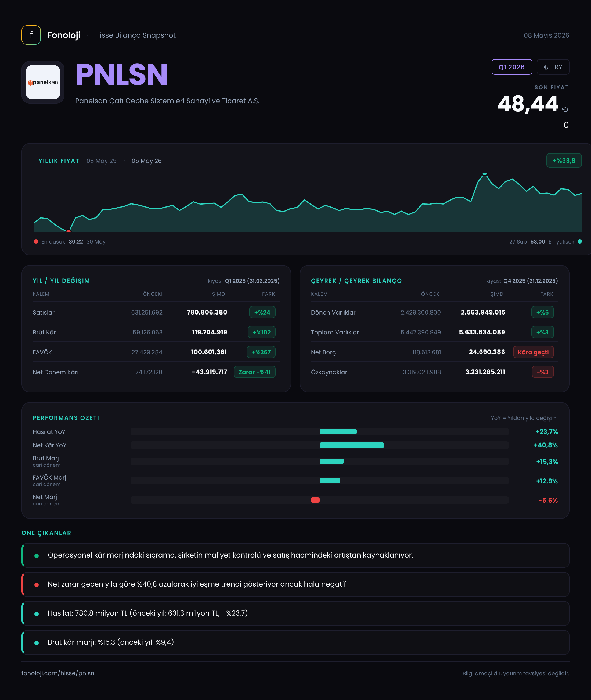The width and height of the screenshot is (591, 700).
Task: Click the Brüt kâr marjı %15,3 highlight
Action: coord(295,642)
